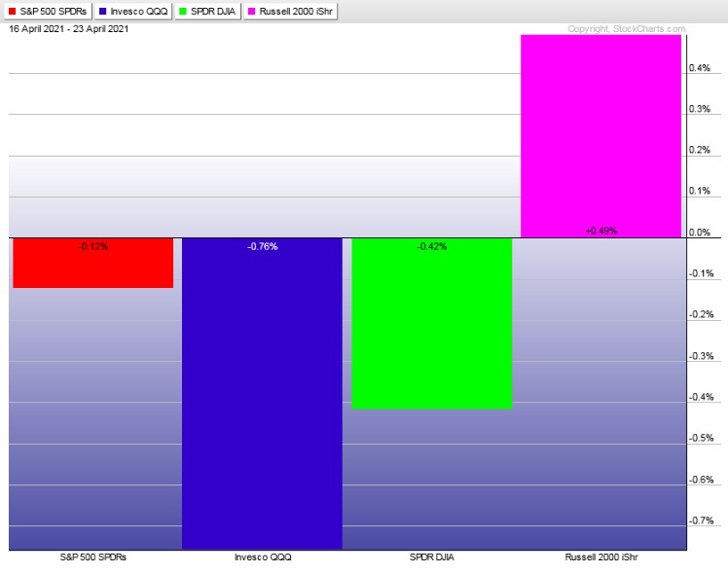Click the -0.6% y-axis tick label
This screenshot has width=728, height=574.
coord(701,480)
